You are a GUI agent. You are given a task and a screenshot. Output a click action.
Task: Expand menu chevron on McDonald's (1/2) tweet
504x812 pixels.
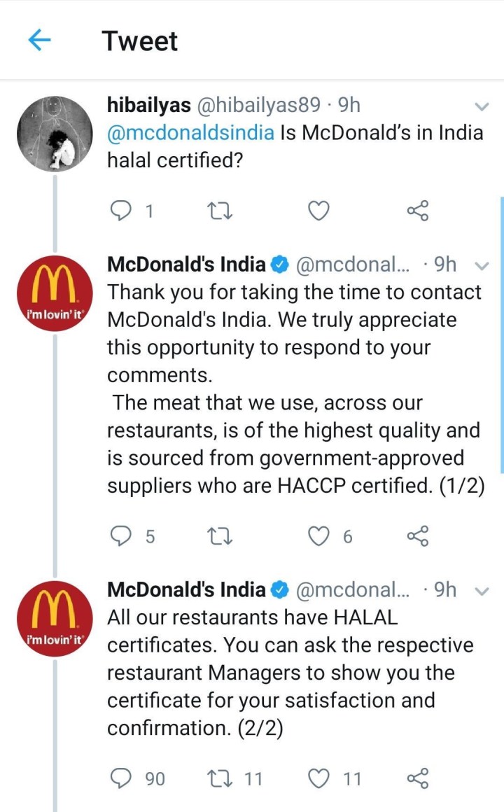click(x=482, y=265)
